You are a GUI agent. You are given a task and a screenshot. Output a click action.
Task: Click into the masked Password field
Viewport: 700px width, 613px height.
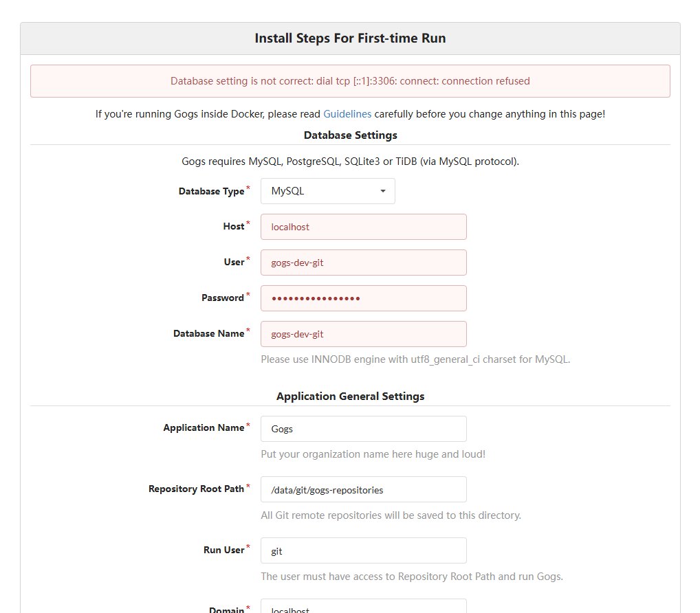tap(363, 298)
